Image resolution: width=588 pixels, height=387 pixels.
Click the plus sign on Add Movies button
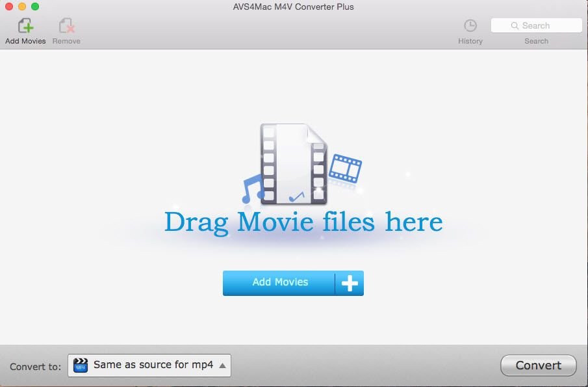point(350,283)
